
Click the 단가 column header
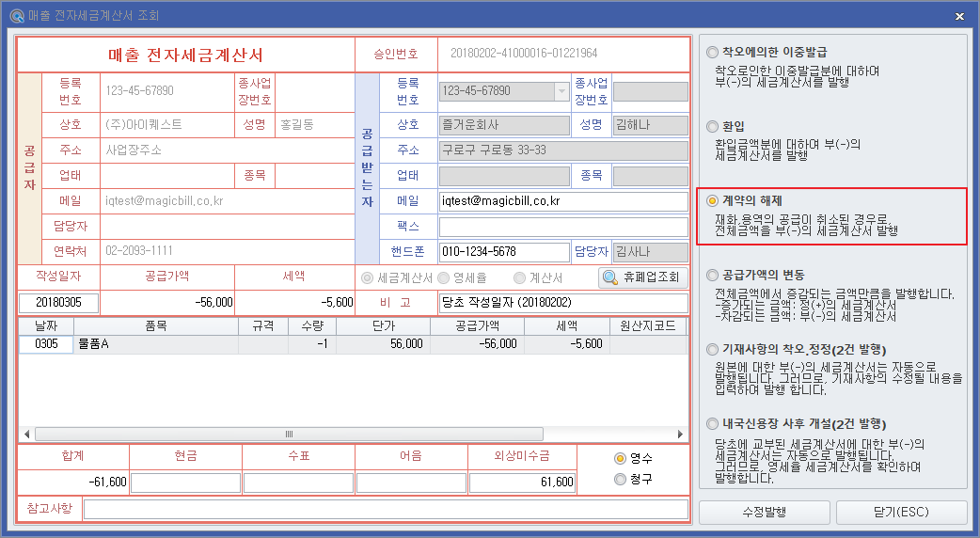pyautogui.click(x=383, y=326)
